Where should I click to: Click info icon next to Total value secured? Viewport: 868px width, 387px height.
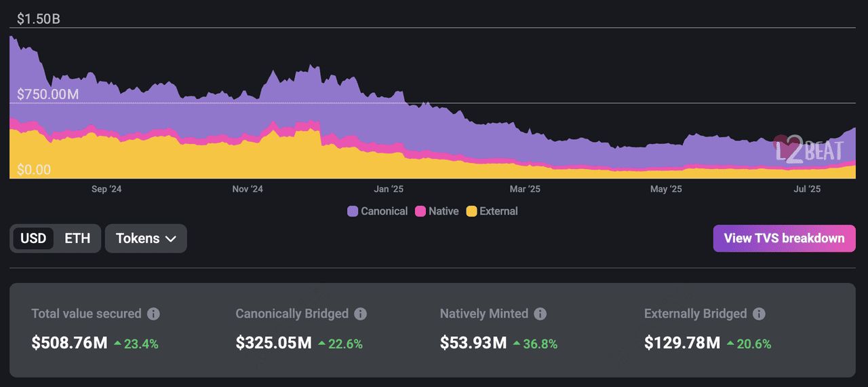click(154, 314)
